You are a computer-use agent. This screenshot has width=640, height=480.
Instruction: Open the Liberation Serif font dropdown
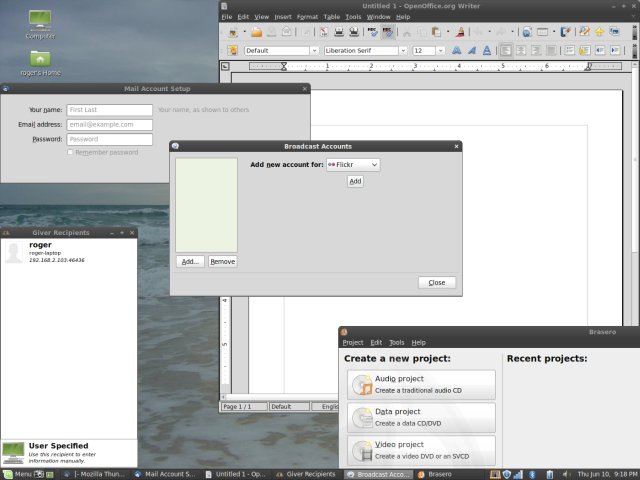(x=402, y=50)
